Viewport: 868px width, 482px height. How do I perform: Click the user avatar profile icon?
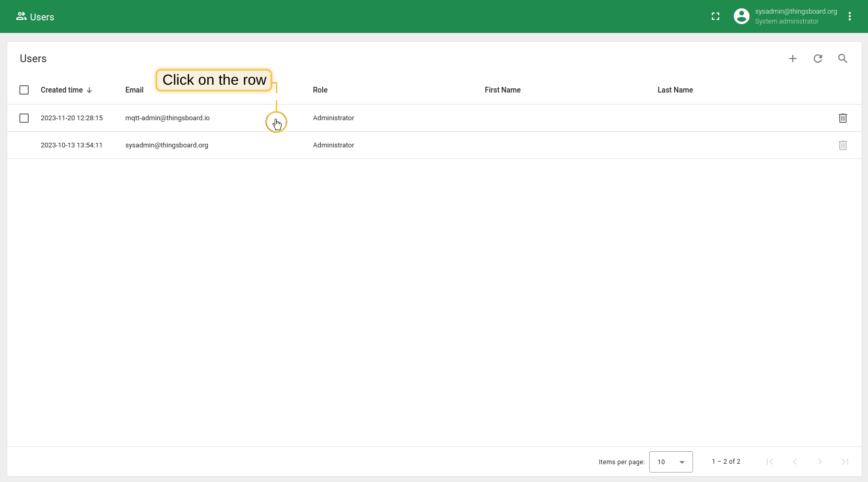pos(741,17)
